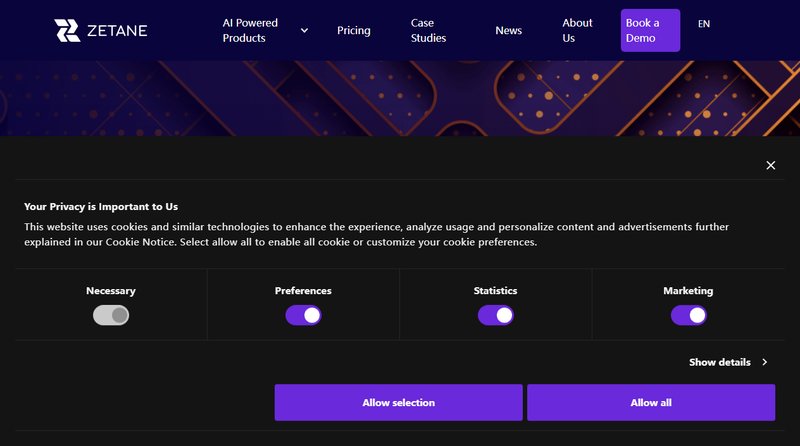Viewport: 800px width, 446px height.
Task: Click the decorative purple hero banner image
Action: (400, 98)
